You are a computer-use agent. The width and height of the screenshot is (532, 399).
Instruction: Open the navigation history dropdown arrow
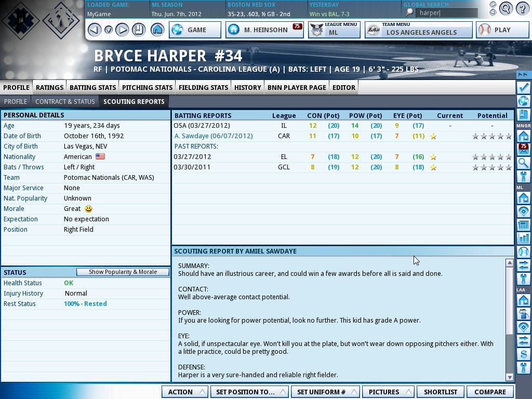point(108,30)
